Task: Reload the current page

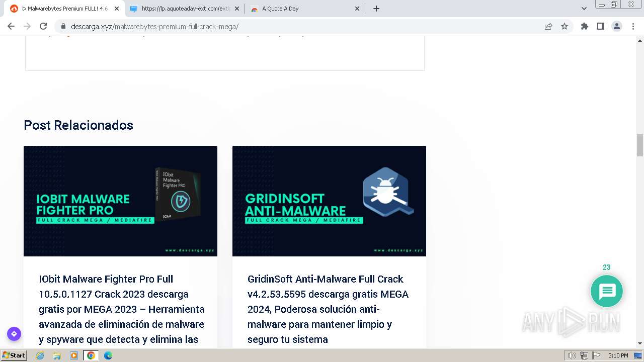Action: click(43, 26)
